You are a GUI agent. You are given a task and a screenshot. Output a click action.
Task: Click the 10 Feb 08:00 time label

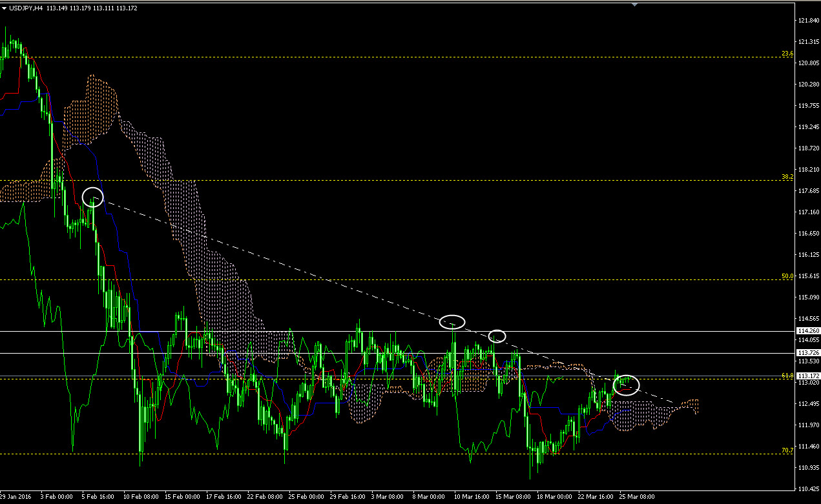tap(141, 498)
